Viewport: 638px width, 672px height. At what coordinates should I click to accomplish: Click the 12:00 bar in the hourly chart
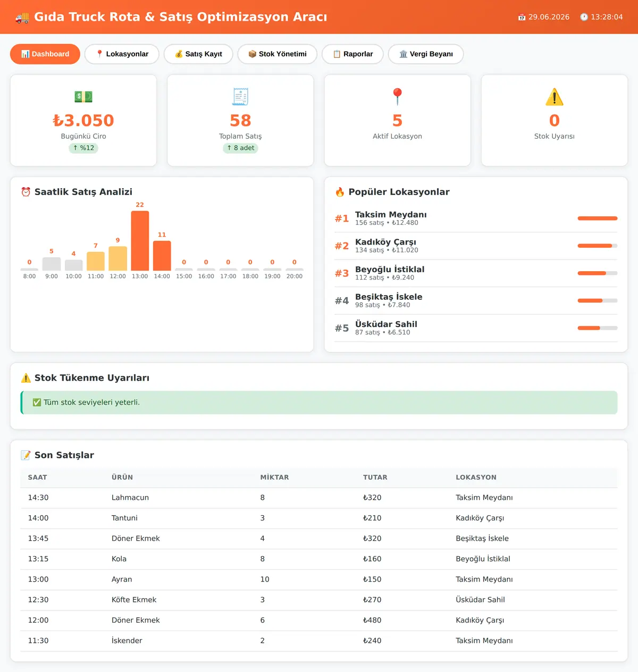click(118, 258)
